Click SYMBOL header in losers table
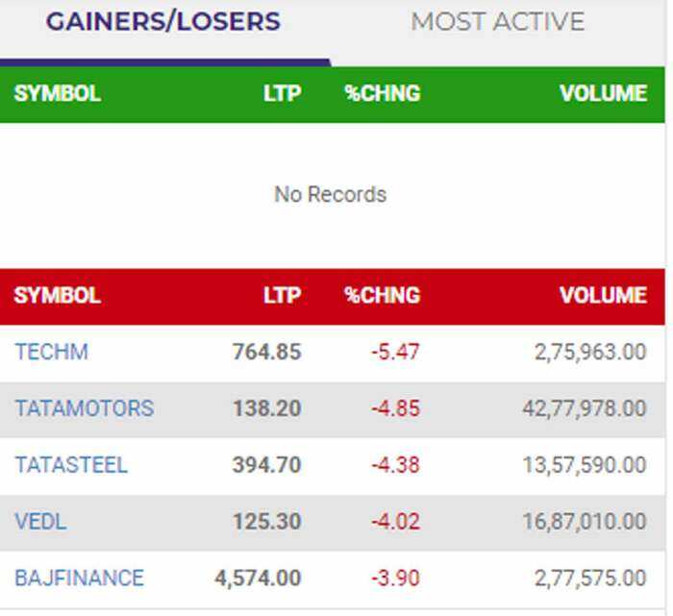This screenshot has height=616, width=673. point(58,295)
